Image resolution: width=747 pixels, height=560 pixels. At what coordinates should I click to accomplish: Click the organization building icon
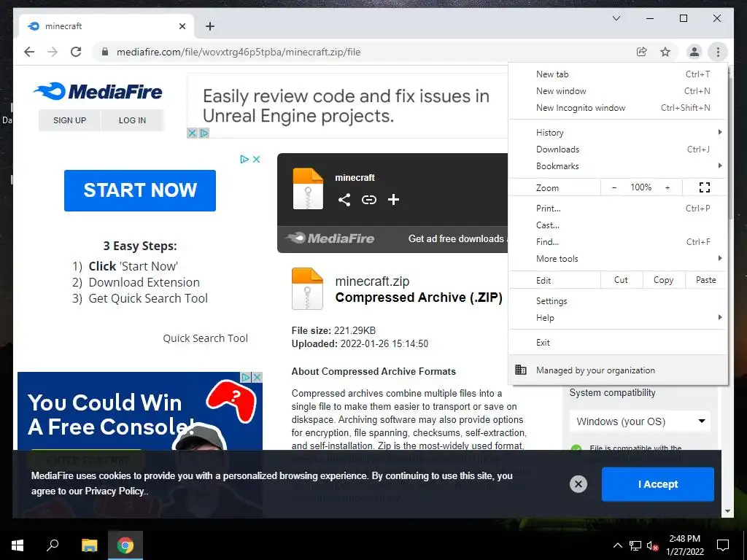coord(521,370)
